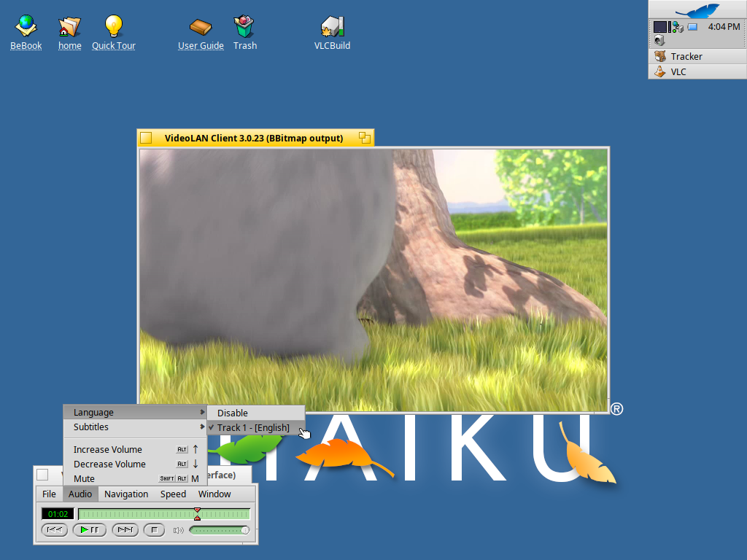Open the Speed menu
747x560 pixels.
(173, 494)
